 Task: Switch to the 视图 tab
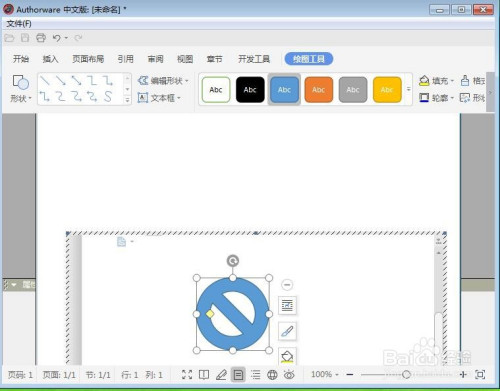pos(185,59)
